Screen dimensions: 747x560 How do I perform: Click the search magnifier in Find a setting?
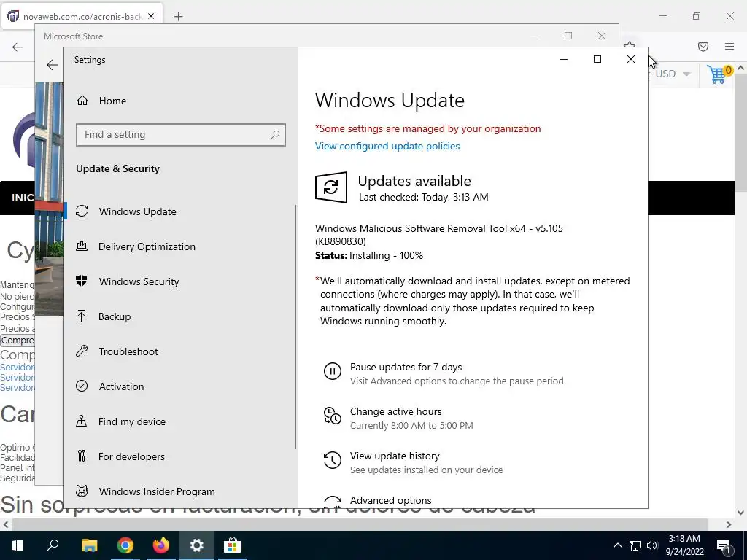coord(275,135)
